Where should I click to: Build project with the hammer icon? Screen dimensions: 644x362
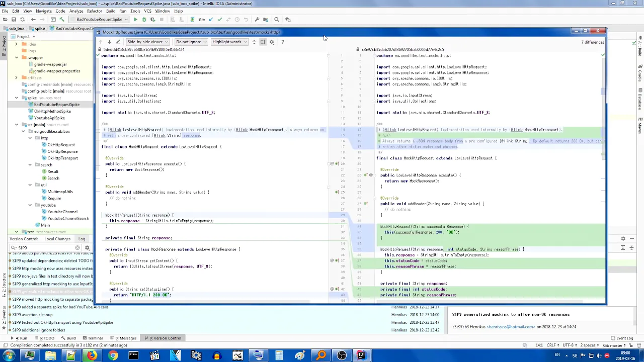click(x=62, y=20)
